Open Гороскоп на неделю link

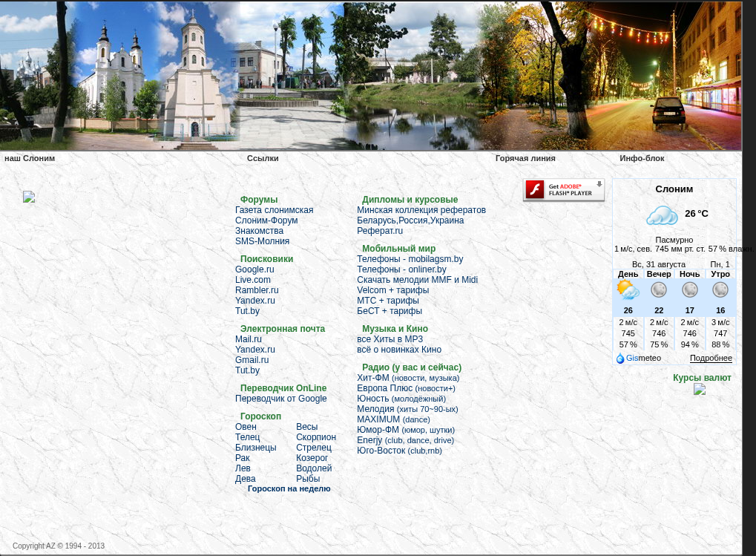(x=289, y=488)
